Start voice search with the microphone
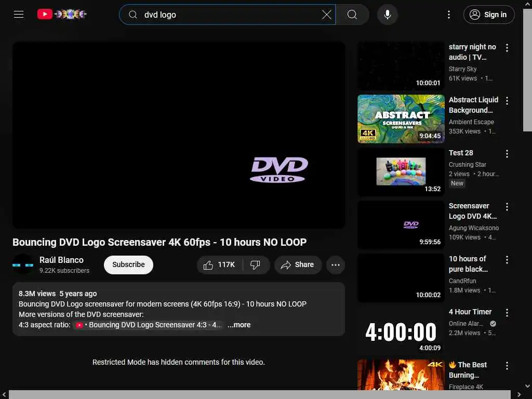The width and height of the screenshot is (532, 399). pos(388,15)
